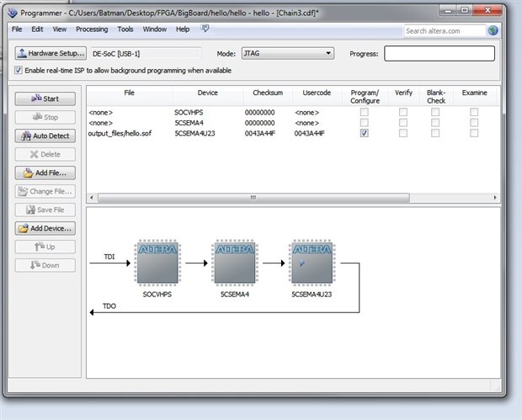The image size is (522, 420).
Task: Click the help icon next to Help menu
Action: (x=205, y=29)
